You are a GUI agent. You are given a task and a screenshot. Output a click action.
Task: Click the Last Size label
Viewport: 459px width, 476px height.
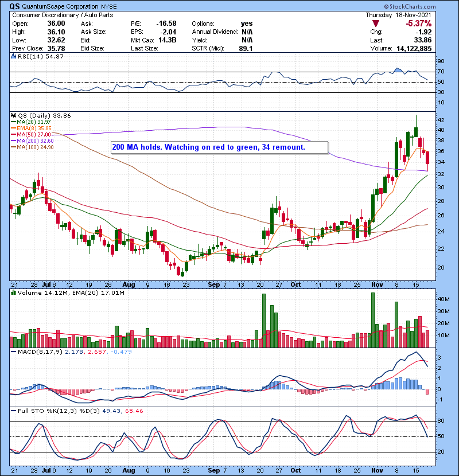coord(144,49)
